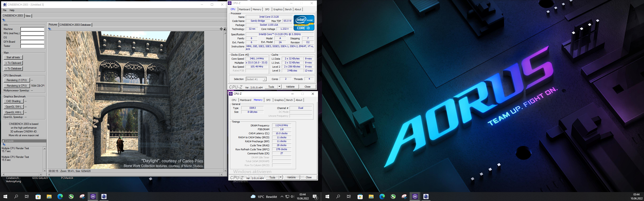Screen dimensions: 644x201
Task: Open the volume icon in the system tray
Action: (x=292, y=197)
